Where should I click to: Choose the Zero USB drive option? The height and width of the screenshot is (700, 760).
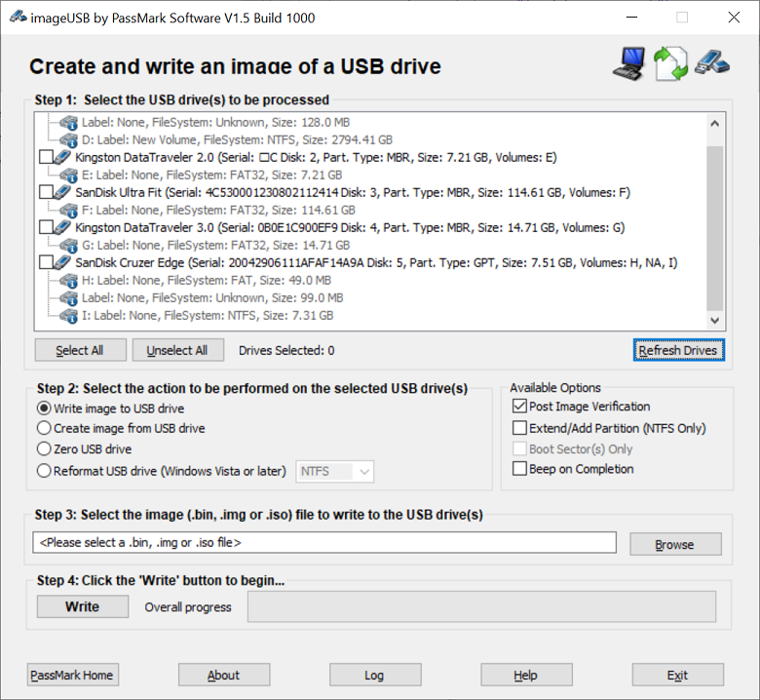[44, 449]
